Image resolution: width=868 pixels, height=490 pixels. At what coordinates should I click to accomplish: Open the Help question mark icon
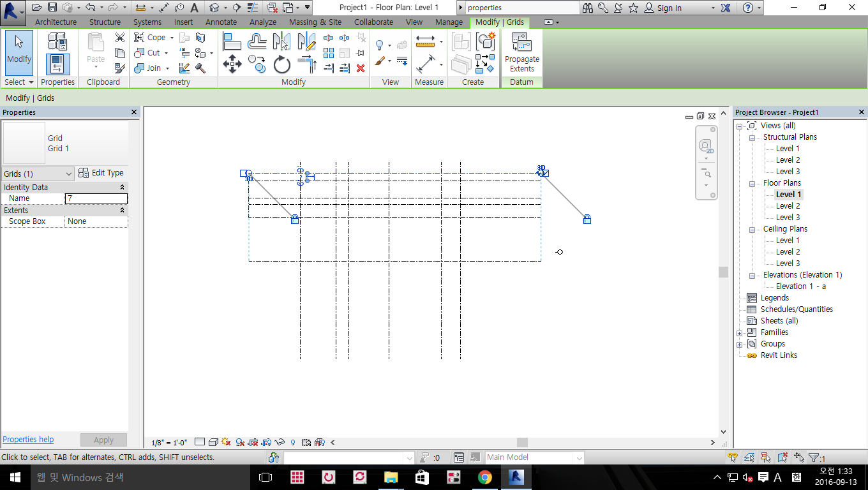749,8
